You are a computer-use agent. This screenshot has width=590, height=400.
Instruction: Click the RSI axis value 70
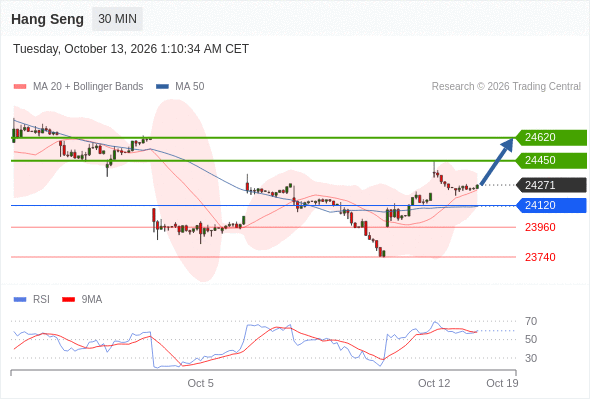(531, 321)
